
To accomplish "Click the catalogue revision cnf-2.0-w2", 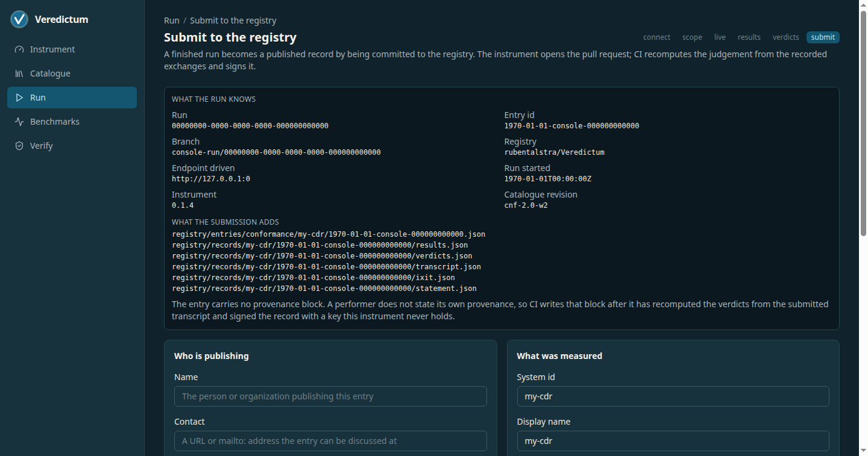I will [x=526, y=205].
